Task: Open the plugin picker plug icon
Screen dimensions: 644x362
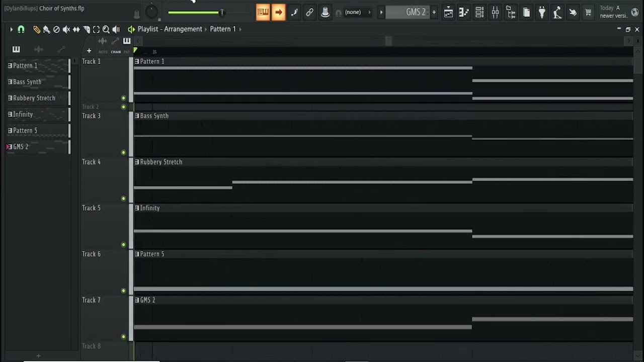Action: 542,13
